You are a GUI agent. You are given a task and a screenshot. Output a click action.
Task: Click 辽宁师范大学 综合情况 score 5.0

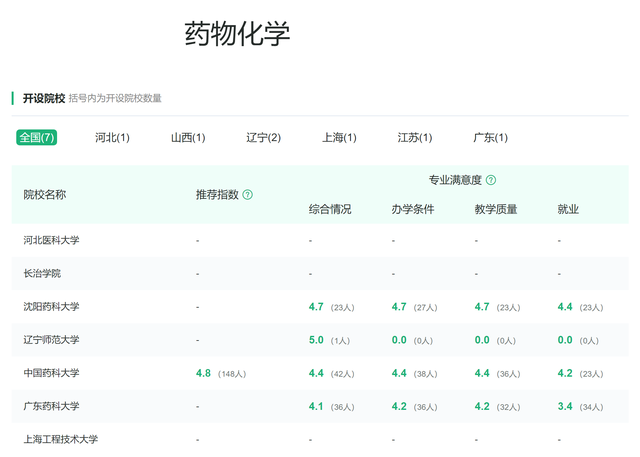pyautogui.click(x=316, y=340)
